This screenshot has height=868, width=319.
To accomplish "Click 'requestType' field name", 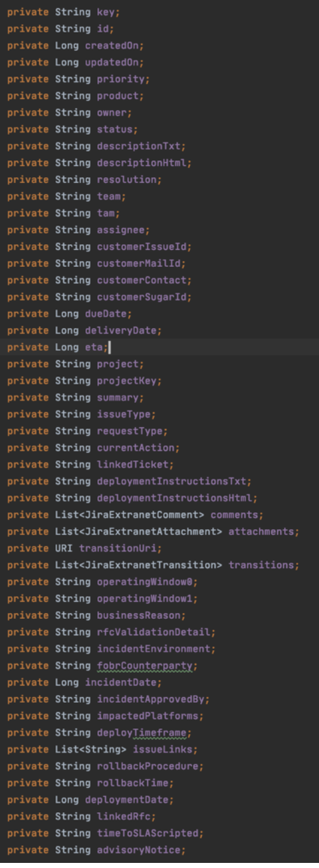I will coord(129,430).
